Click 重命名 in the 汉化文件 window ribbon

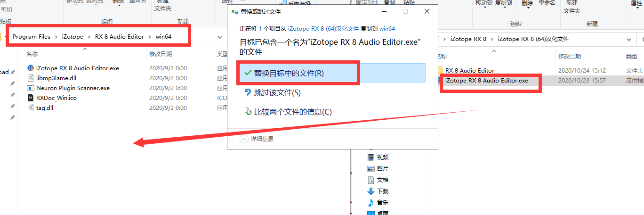(547, 3)
